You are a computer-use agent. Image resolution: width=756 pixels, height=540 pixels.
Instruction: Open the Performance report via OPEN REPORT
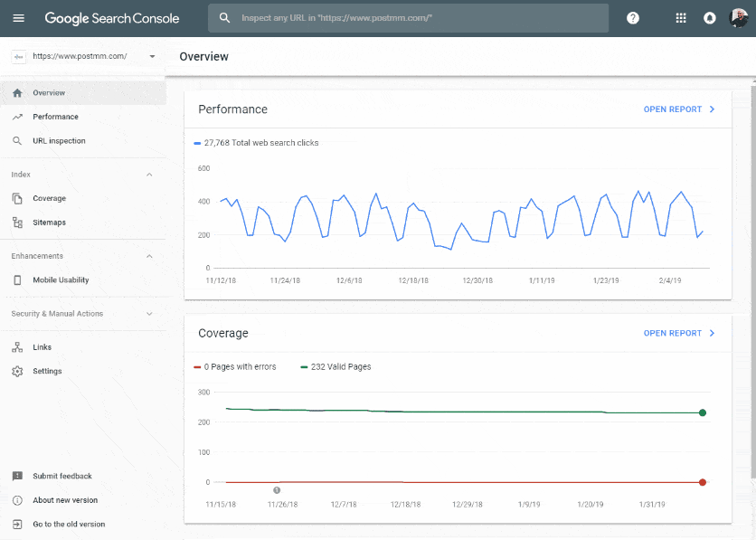679,109
